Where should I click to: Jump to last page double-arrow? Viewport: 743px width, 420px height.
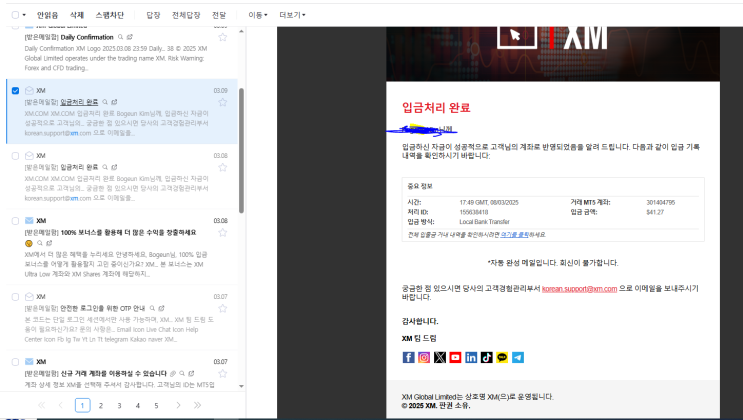coord(197,405)
